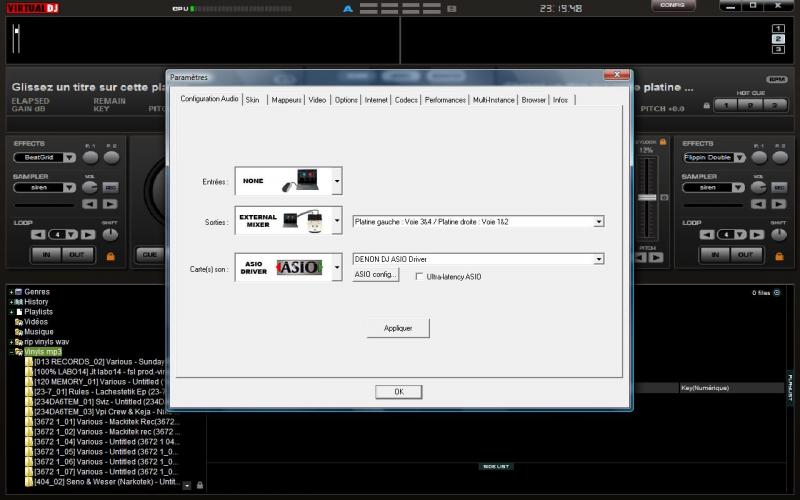The width and height of the screenshot is (800, 500).
Task: Open the Entrées input dropdown
Action: pos(337,181)
